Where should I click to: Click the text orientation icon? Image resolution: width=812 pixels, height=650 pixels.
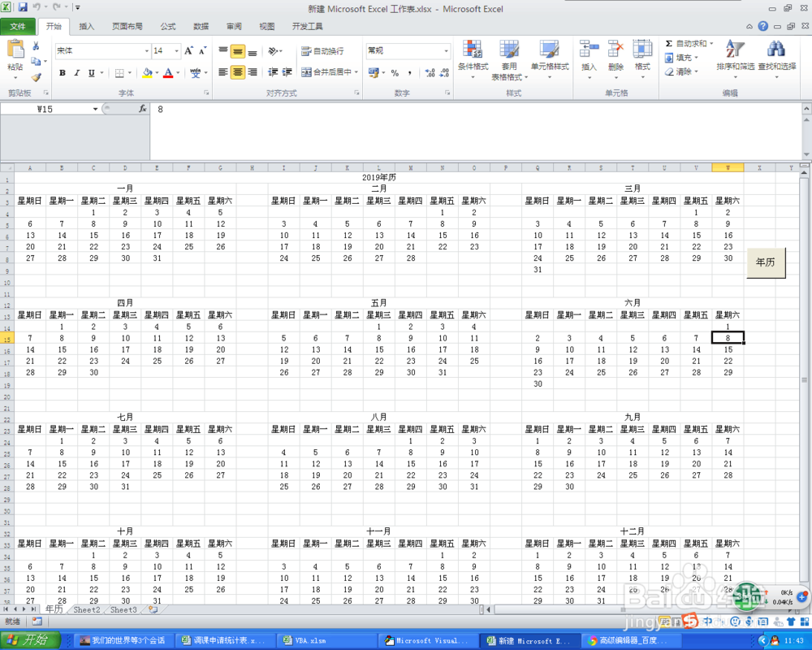click(x=274, y=51)
